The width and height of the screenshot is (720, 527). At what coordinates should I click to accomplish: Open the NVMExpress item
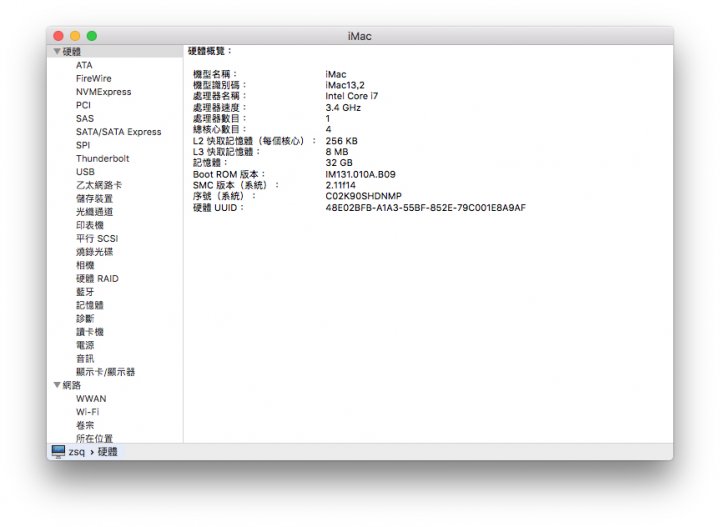(x=103, y=92)
